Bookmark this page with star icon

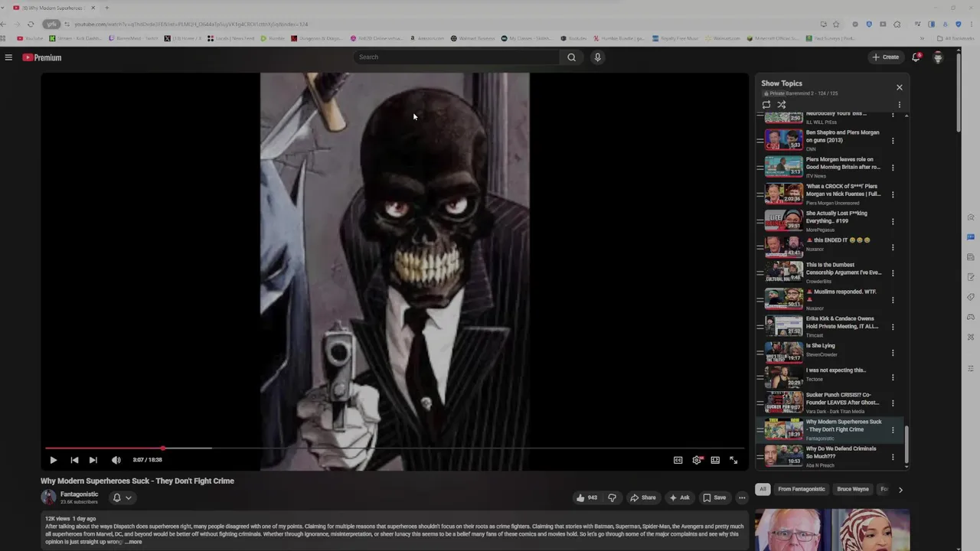point(836,24)
